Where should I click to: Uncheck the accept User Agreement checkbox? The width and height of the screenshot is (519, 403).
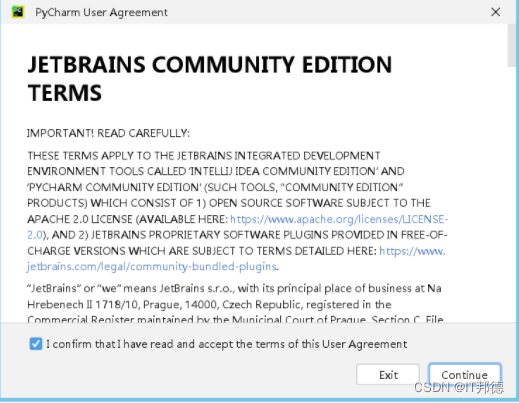(x=36, y=344)
